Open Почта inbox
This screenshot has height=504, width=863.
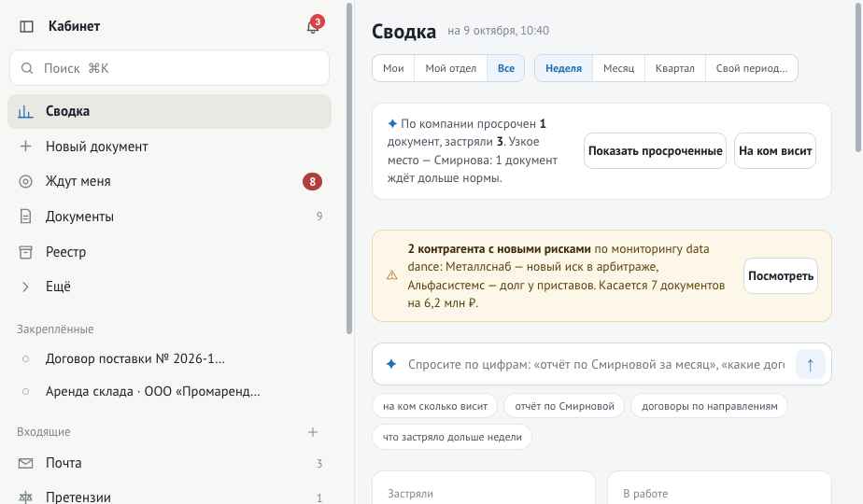pos(170,463)
